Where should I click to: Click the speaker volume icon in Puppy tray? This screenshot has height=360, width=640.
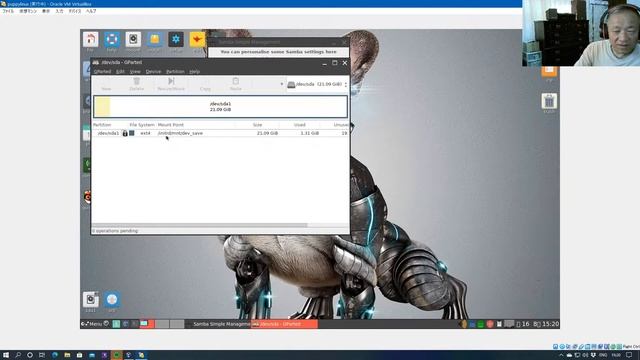click(x=463, y=324)
